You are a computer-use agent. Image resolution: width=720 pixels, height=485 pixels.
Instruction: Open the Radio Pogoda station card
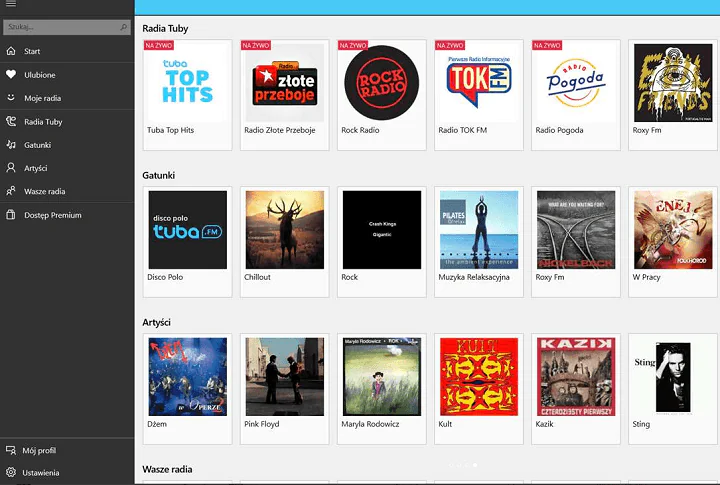tap(576, 95)
